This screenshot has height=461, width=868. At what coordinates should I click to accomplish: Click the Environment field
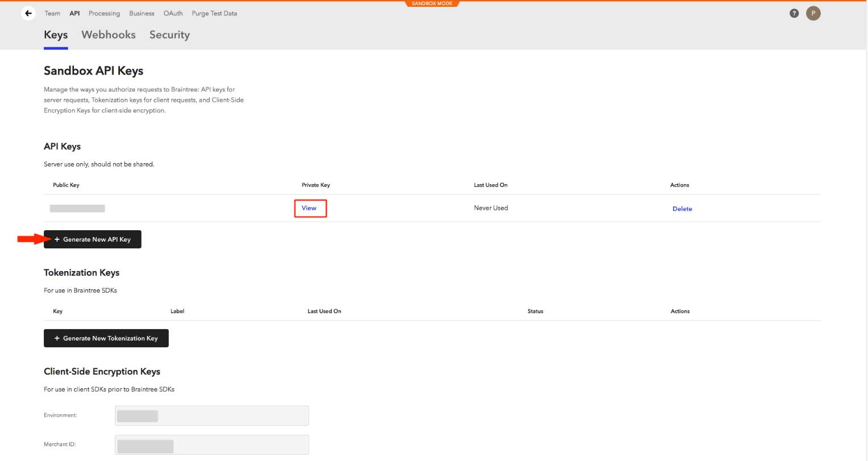[211, 416]
